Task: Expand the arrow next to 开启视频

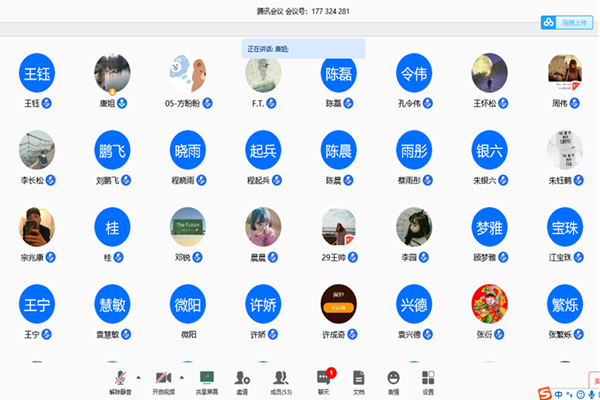Action: [x=181, y=377]
